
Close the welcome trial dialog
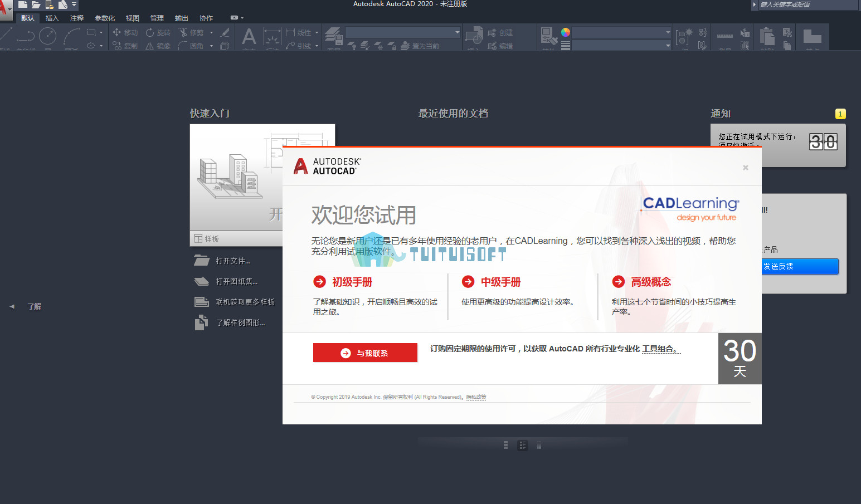(x=746, y=168)
